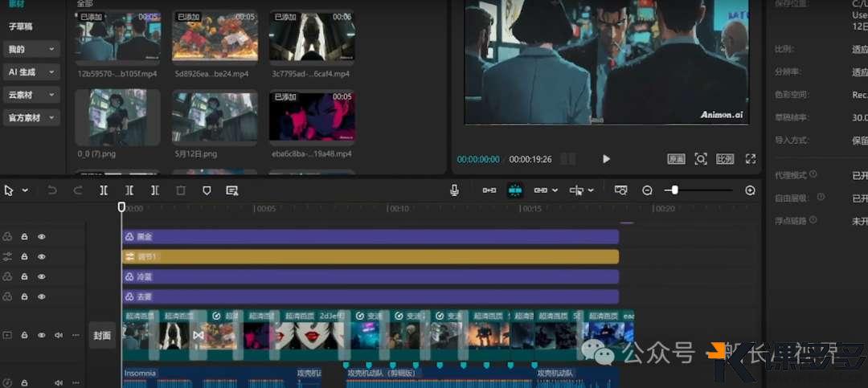Open the selection tool dropdown arrow
Viewport: 868px width, 388px height.
pos(26,190)
